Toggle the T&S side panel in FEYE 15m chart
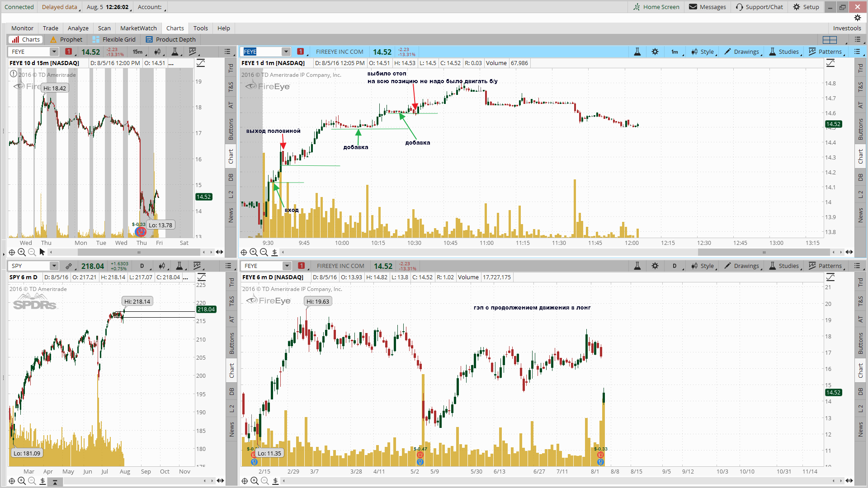868x488 pixels. [231, 87]
